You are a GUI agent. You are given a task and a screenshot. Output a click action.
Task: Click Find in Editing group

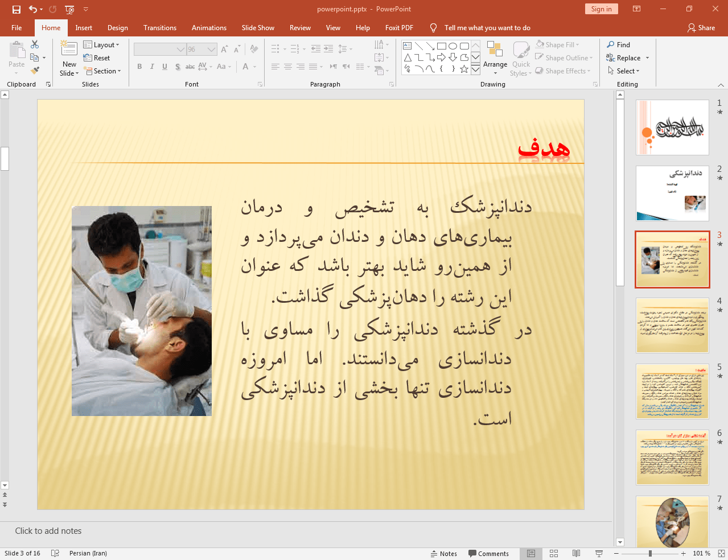pyautogui.click(x=619, y=44)
